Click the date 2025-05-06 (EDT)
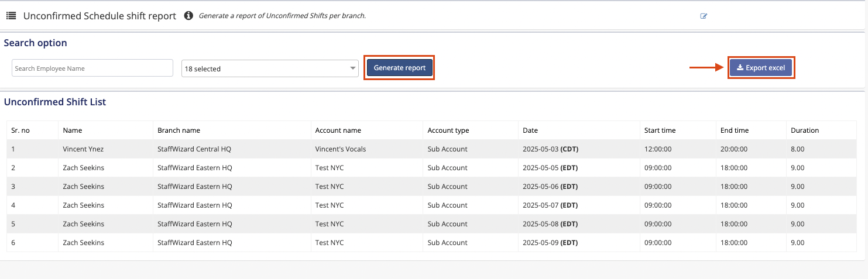This screenshot has width=868, height=279. pos(550,187)
